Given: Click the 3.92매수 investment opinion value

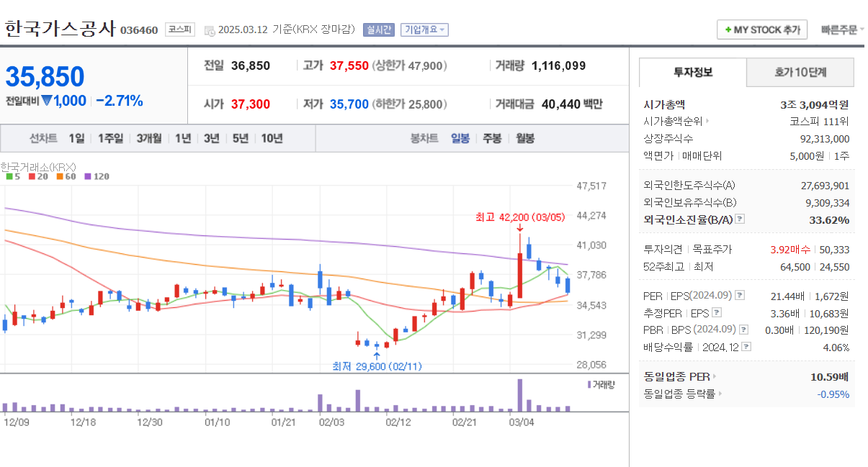Looking at the screenshot, I should click(x=790, y=250).
